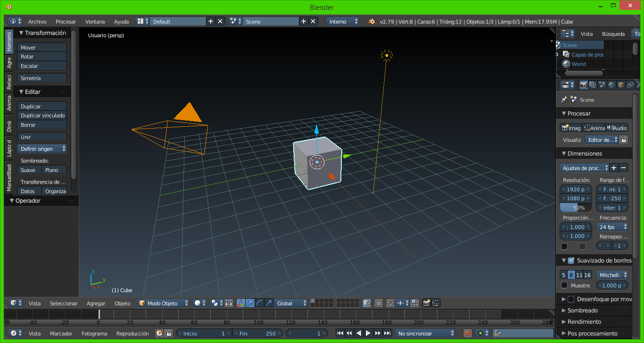
Task: Switch to the World properties tab
Action: (611, 85)
